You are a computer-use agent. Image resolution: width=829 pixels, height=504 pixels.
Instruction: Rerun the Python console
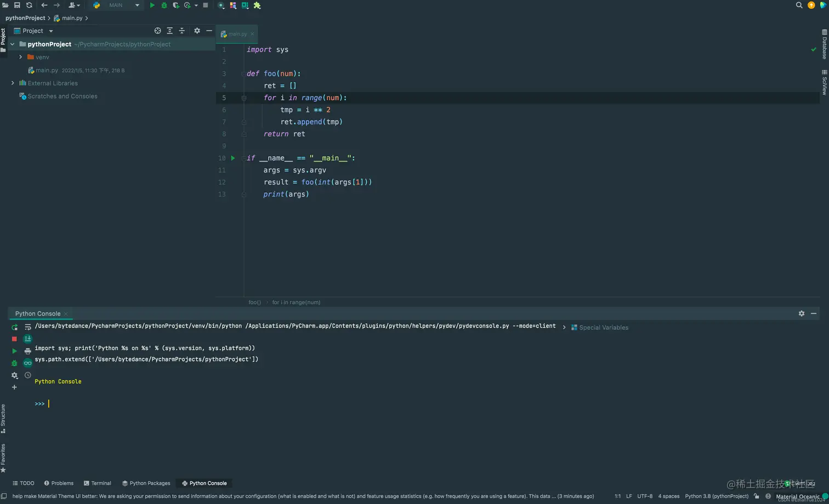pyautogui.click(x=14, y=327)
